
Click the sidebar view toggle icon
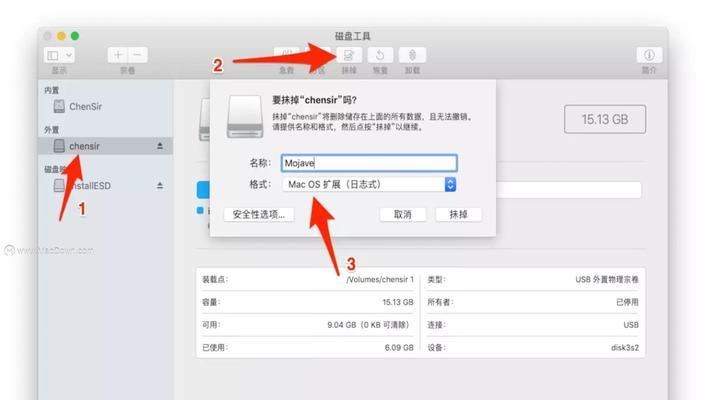point(53,55)
